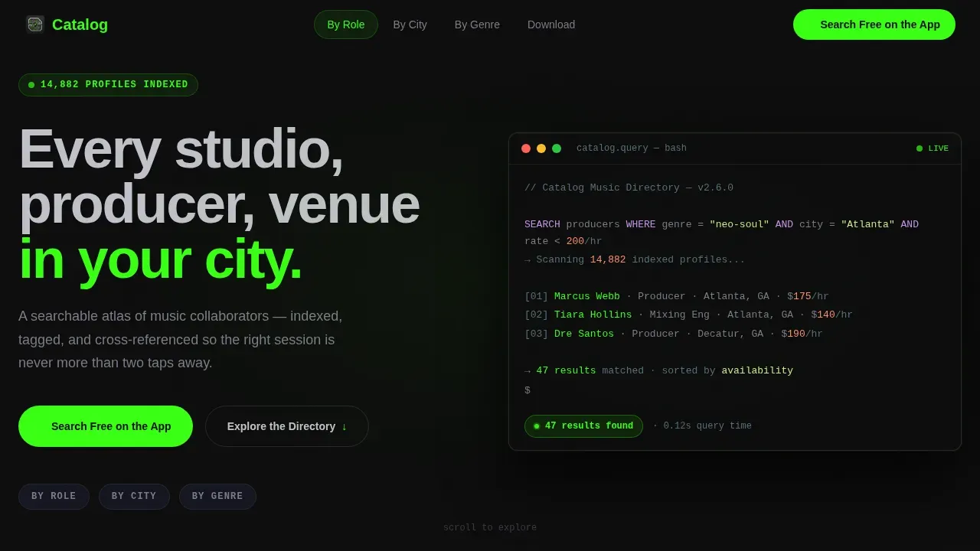Click the yellow terminal window dot
980x551 pixels.
pyautogui.click(x=541, y=148)
